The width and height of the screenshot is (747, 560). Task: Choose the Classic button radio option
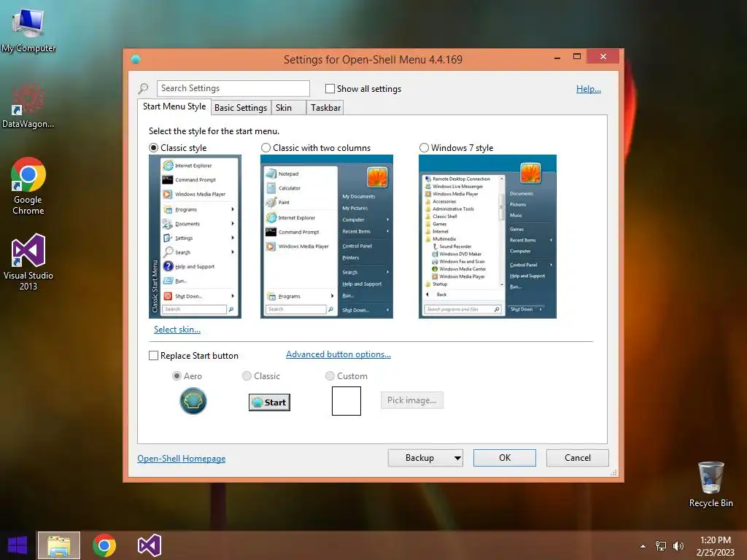247,376
